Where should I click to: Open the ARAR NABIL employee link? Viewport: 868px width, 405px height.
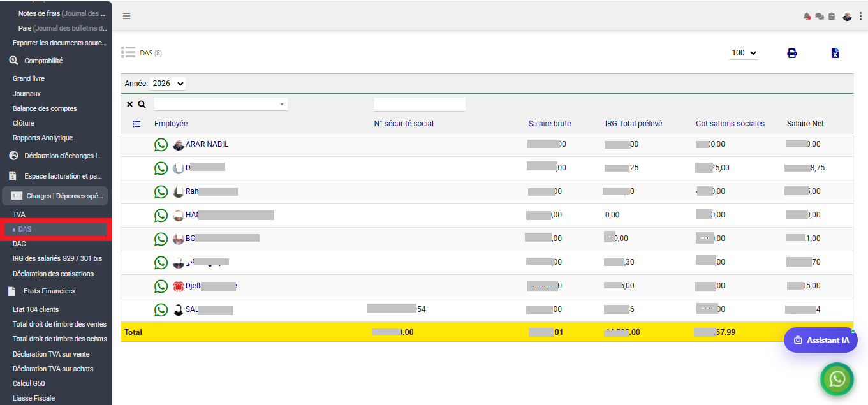coord(207,144)
